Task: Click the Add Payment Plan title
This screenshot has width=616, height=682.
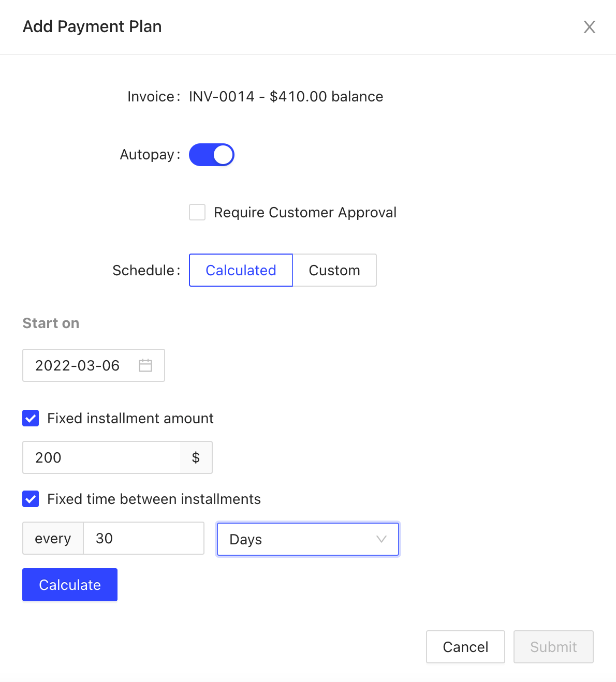Action: [x=92, y=26]
